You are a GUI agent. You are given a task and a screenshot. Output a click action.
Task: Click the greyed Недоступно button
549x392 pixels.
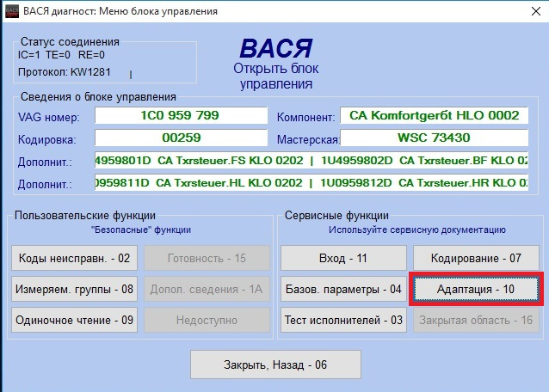(x=207, y=320)
